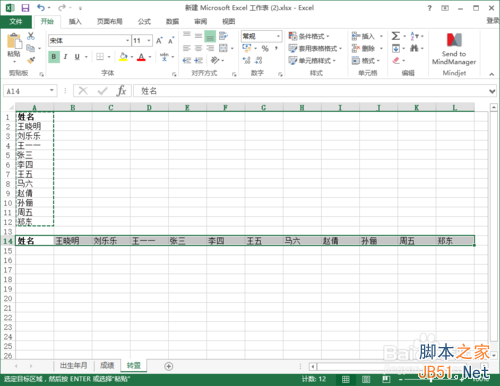Click the Insert Function fx icon

[121, 91]
